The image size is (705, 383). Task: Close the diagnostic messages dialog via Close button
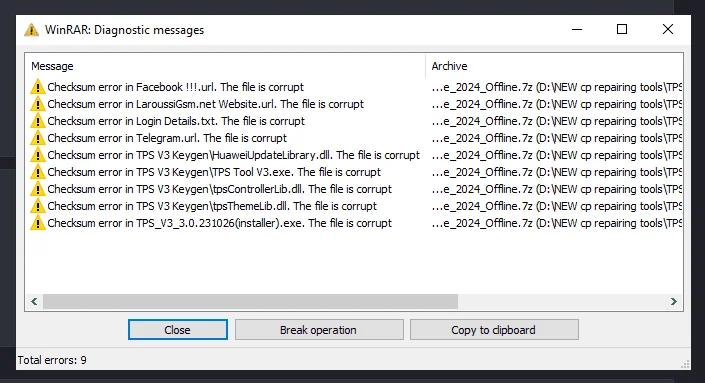[178, 330]
